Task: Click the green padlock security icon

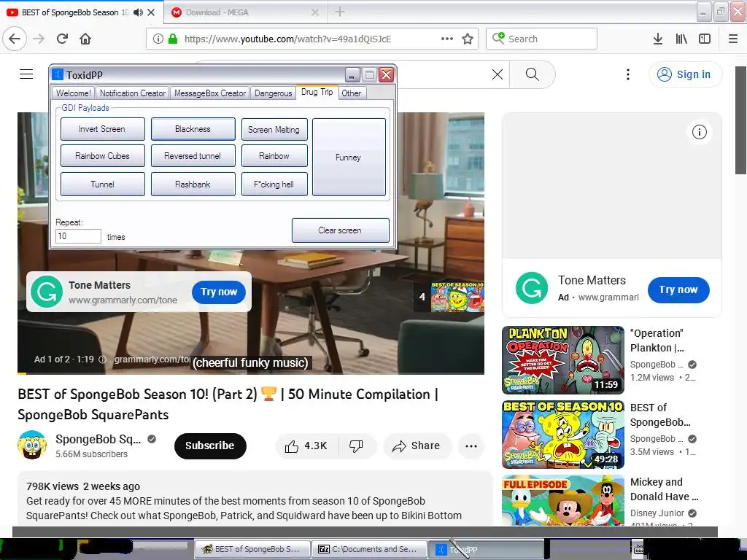Action: pyautogui.click(x=173, y=39)
